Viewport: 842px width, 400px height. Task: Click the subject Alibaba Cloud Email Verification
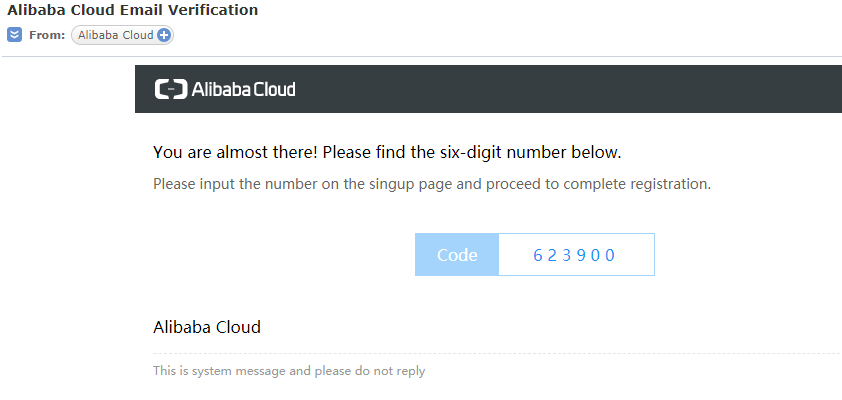click(133, 10)
